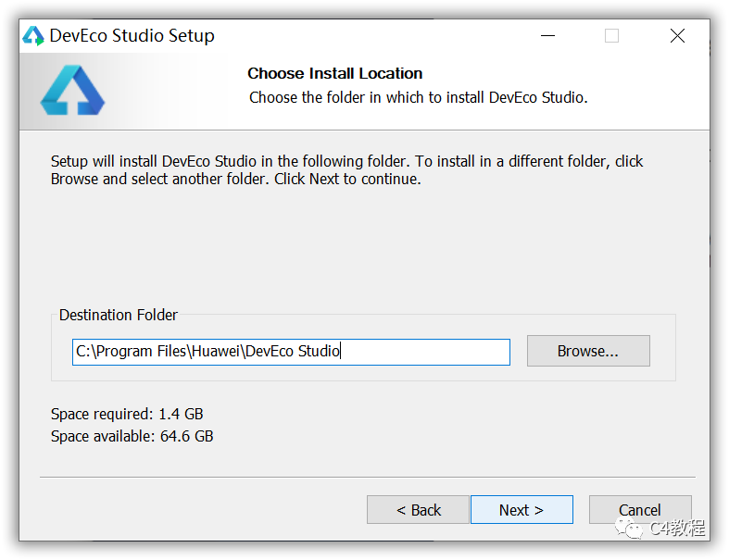Viewport: 729px width, 560px height.
Task: Continue installation with Next >
Action: 522,510
